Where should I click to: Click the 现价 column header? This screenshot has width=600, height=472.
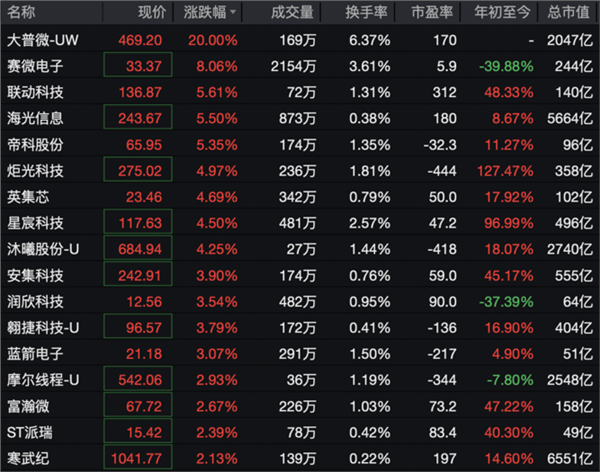click(152, 12)
